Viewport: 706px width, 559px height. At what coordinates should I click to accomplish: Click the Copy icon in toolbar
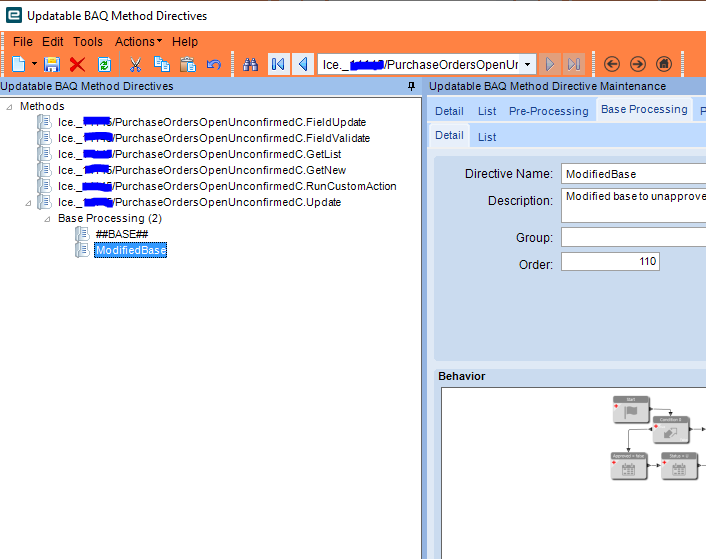pos(162,64)
